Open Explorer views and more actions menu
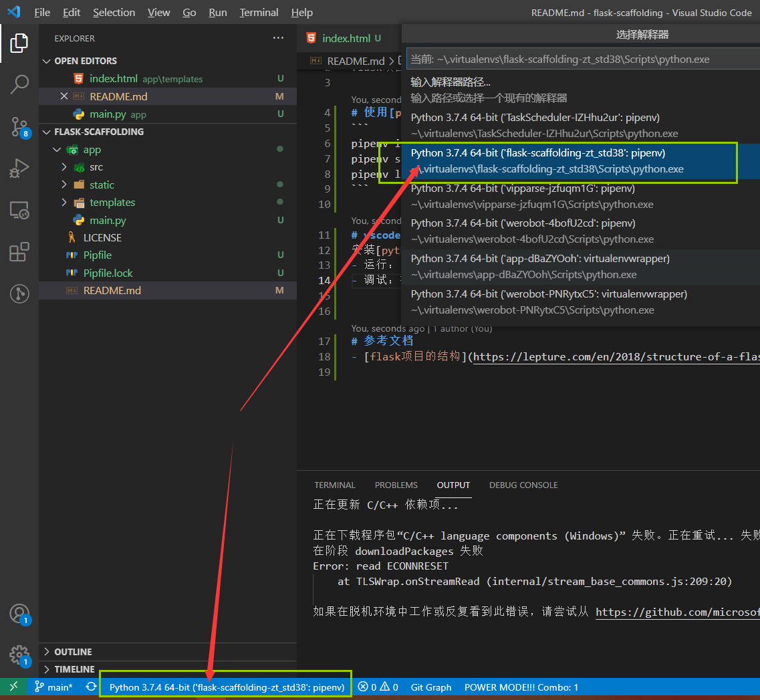The height and width of the screenshot is (700, 760). point(278,38)
